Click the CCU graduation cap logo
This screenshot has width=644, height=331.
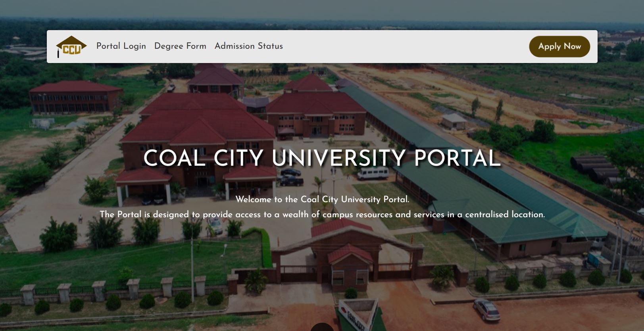tap(71, 47)
